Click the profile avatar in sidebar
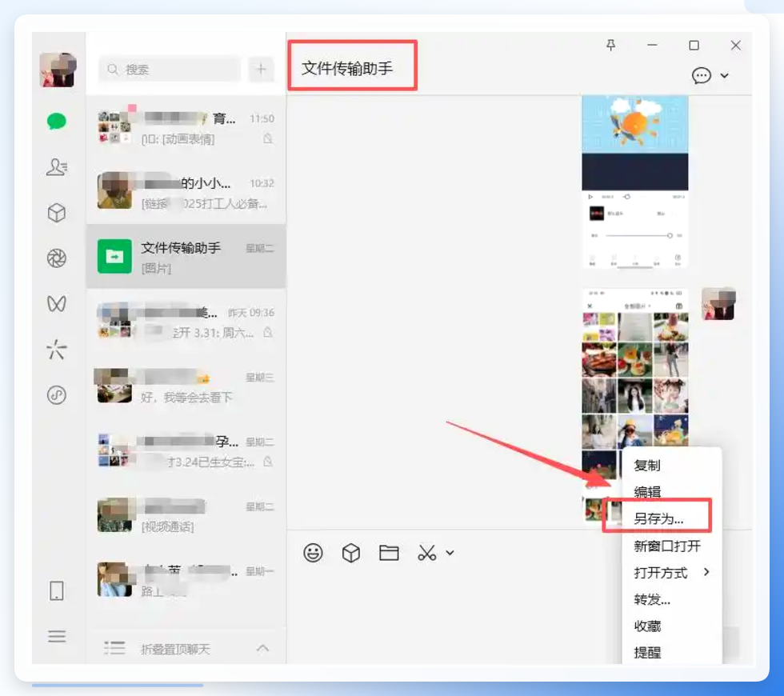 point(58,70)
